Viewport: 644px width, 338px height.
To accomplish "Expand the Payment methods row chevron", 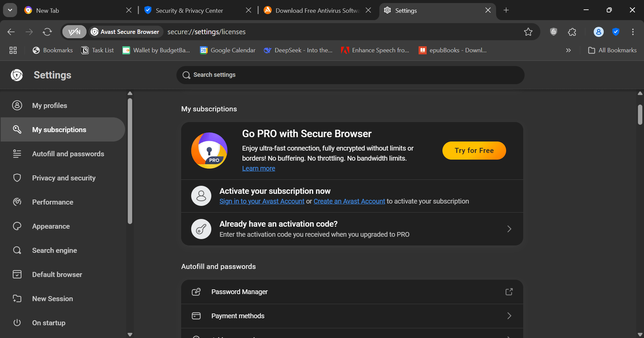I will pyautogui.click(x=509, y=316).
